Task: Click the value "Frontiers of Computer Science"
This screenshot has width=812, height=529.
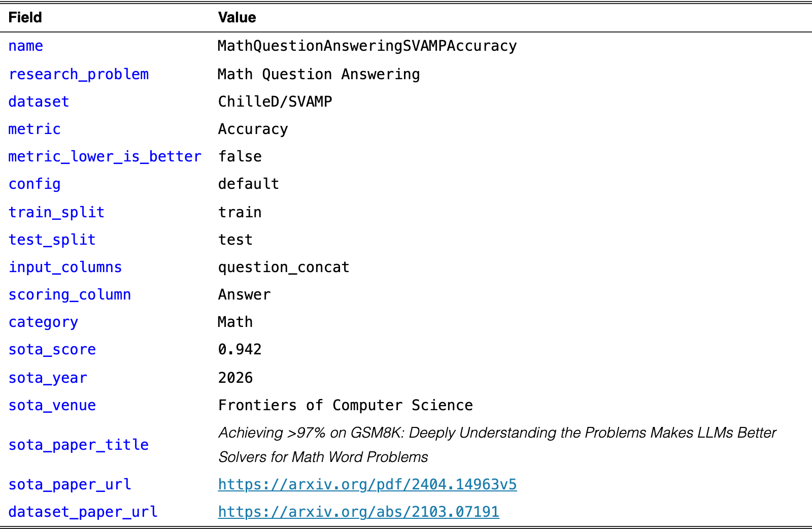Action: (x=346, y=405)
